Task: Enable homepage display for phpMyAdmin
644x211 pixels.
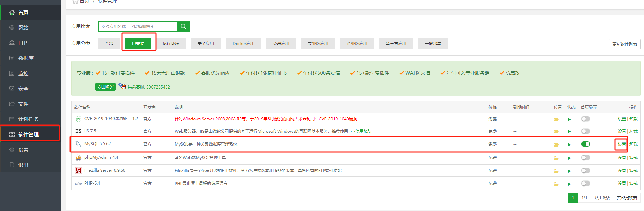Action: 585,158
